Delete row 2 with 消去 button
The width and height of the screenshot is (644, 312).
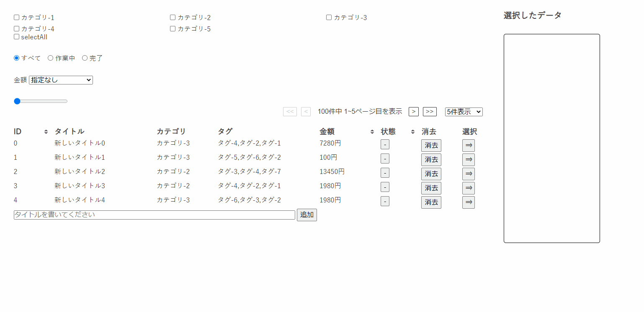431,174
